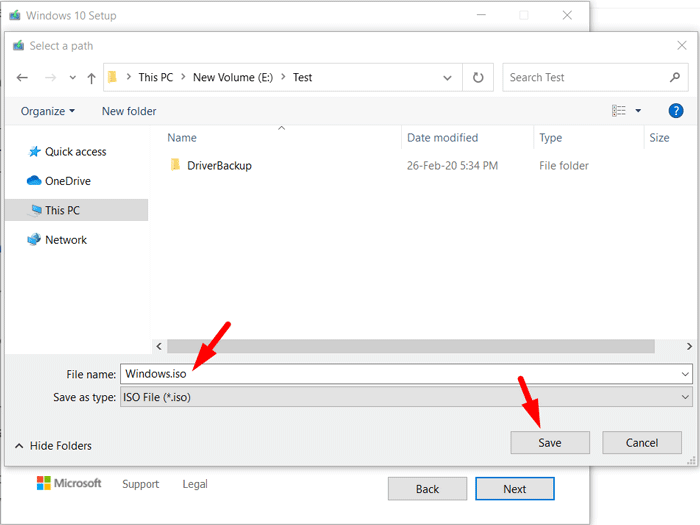Click the horizontal scrollbar right arrow

click(689, 346)
